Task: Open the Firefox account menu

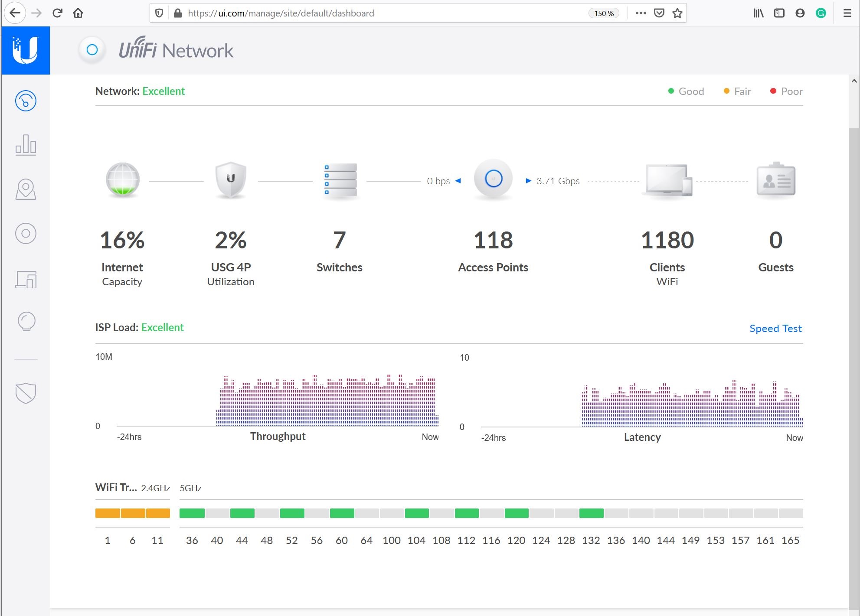Action: 800,13
